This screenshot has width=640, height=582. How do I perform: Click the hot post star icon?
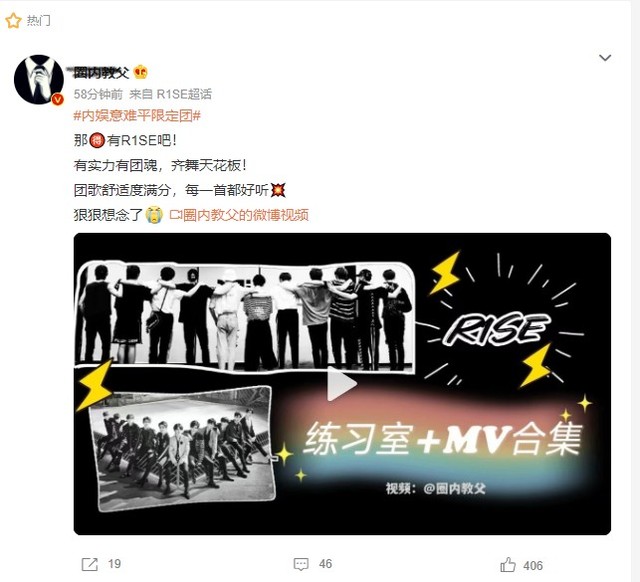[x=13, y=20]
